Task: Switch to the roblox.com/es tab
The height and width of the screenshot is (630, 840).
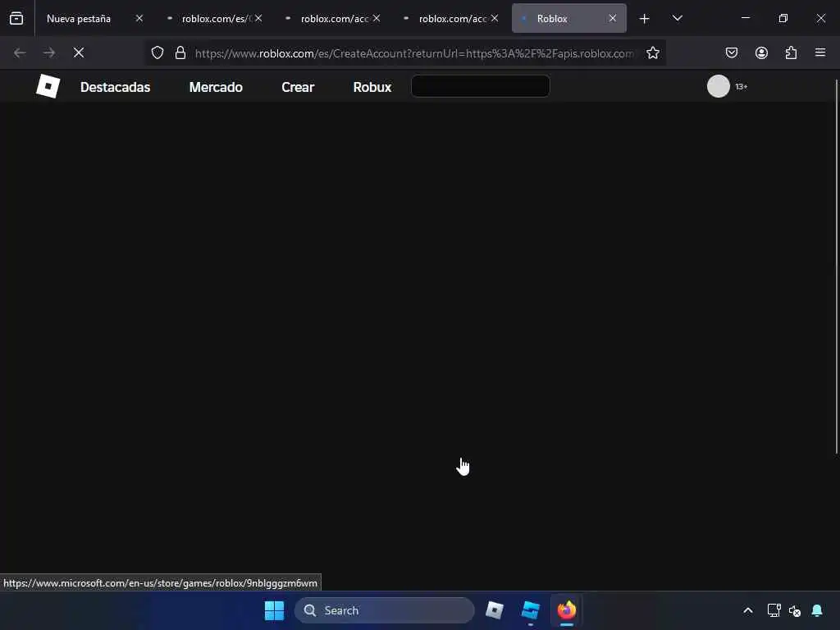Action: 216,18
